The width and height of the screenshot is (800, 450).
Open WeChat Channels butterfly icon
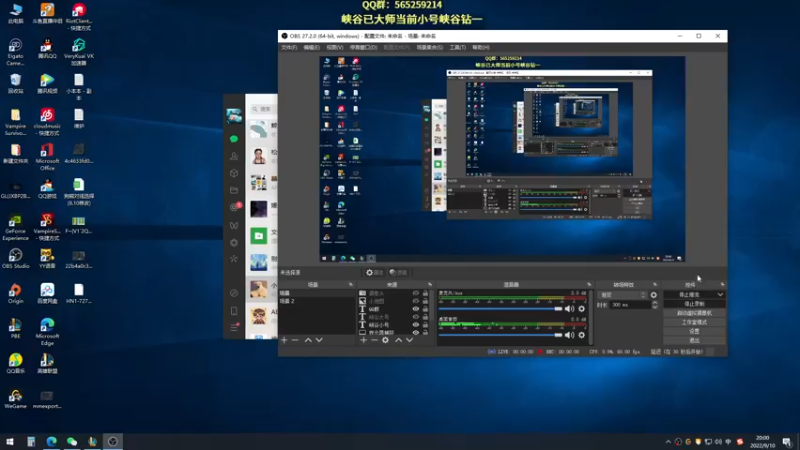tap(234, 225)
